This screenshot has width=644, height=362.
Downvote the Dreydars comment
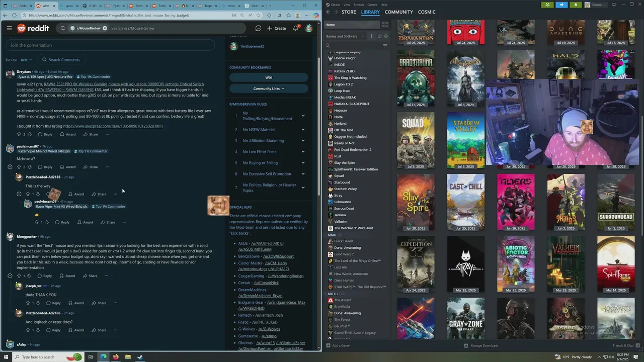tap(29, 134)
